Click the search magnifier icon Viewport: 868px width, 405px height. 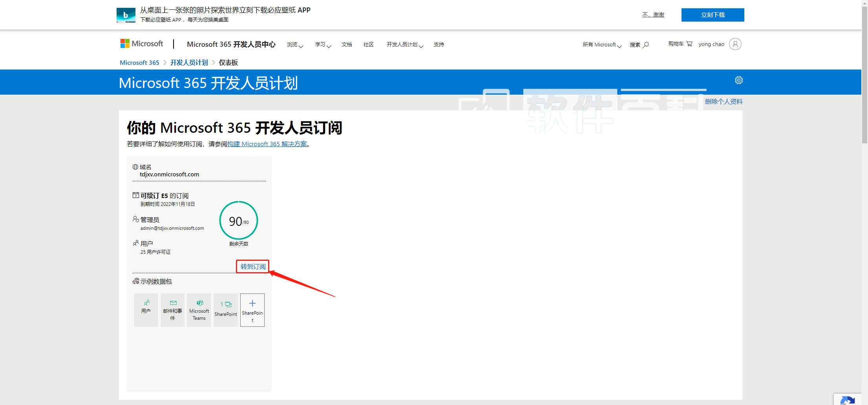[646, 45]
